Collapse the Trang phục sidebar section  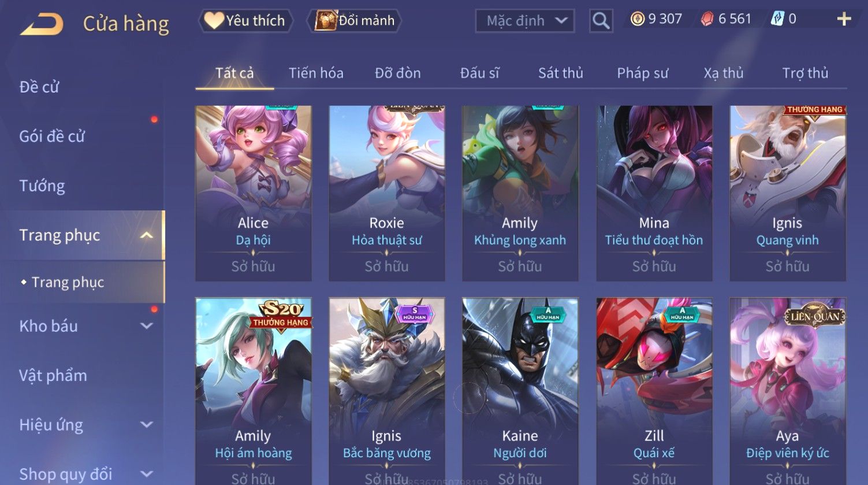147,235
